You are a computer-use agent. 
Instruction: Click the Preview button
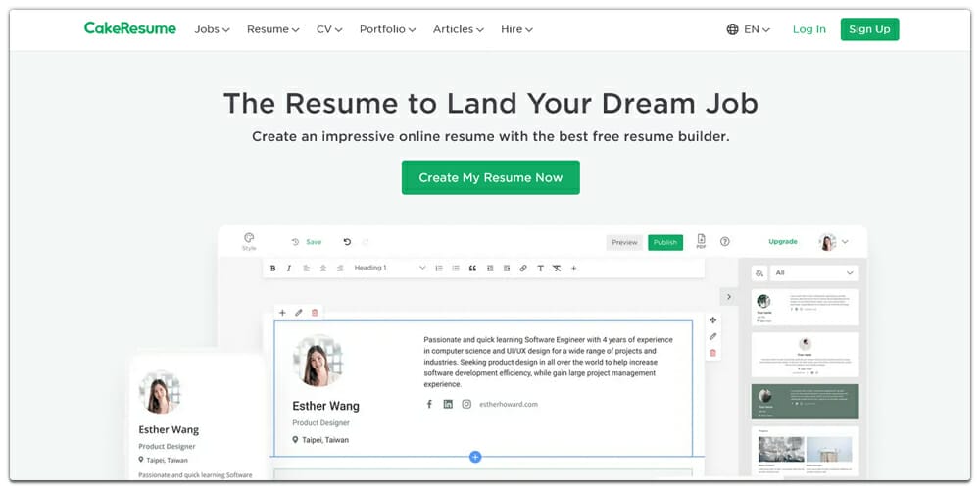point(624,242)
